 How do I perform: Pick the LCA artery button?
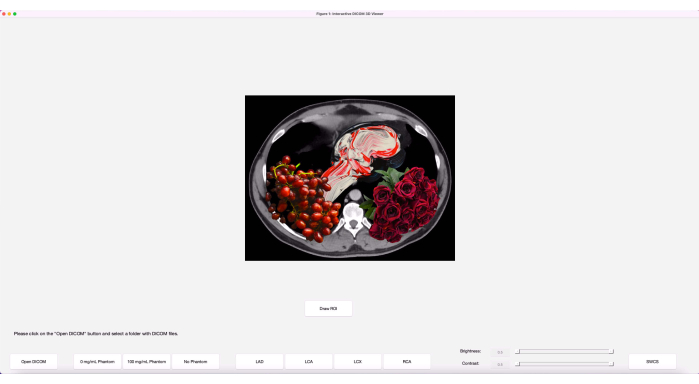[308, 362]
